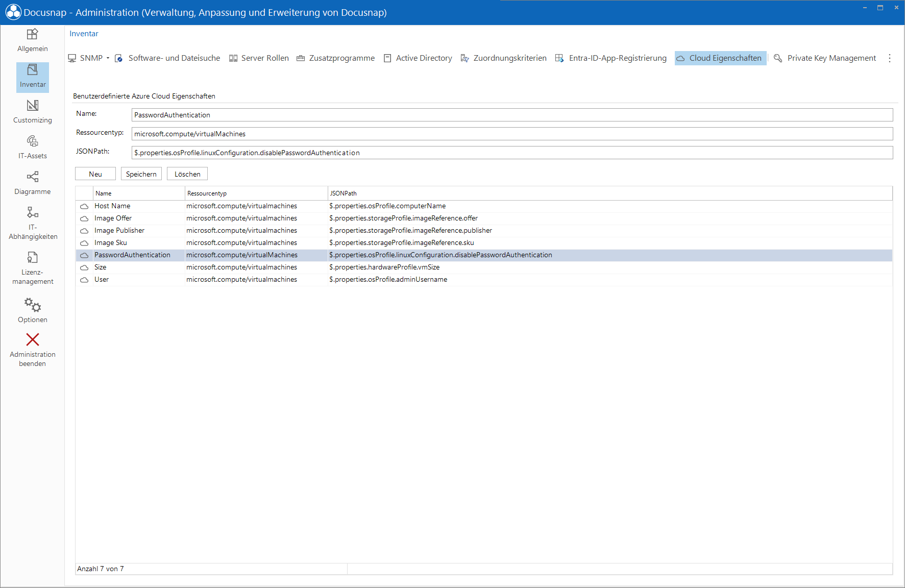Click cloud icon of Host Name row
The width and height of the screenshot is (905, 588).
coord(84,206)
